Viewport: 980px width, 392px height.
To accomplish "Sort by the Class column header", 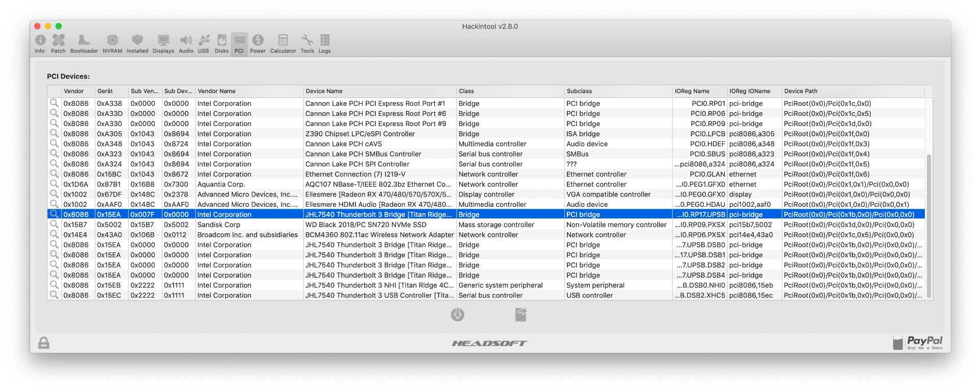I will [x=511, y=91].
